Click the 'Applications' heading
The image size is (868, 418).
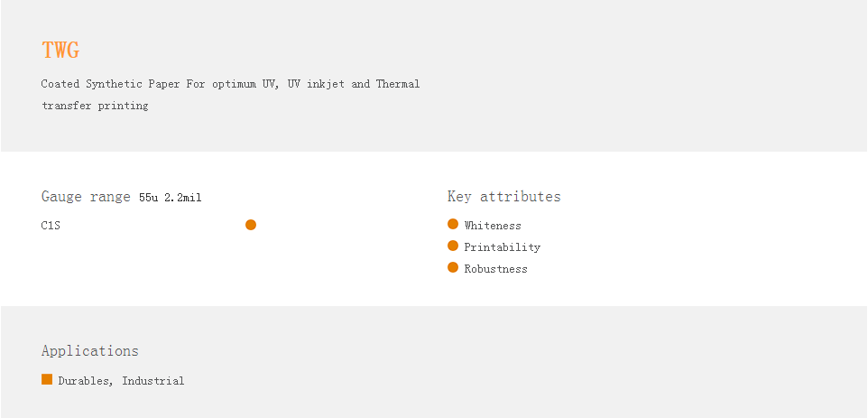[90, 351]
